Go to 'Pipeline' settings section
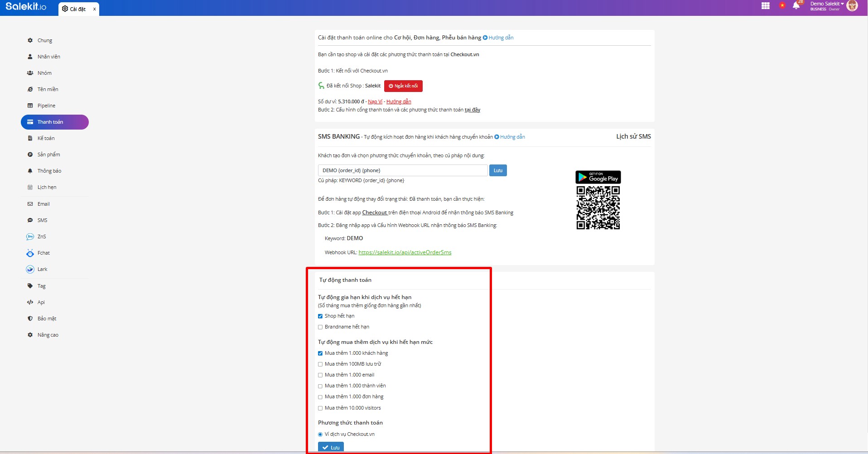This screenshot has height=454, width=868. [46, 106]
